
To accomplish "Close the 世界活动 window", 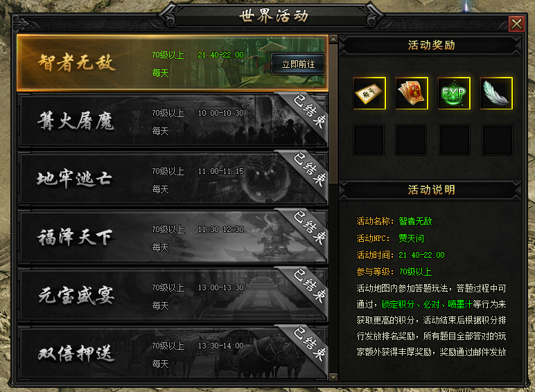I will (x=516, y=24).
